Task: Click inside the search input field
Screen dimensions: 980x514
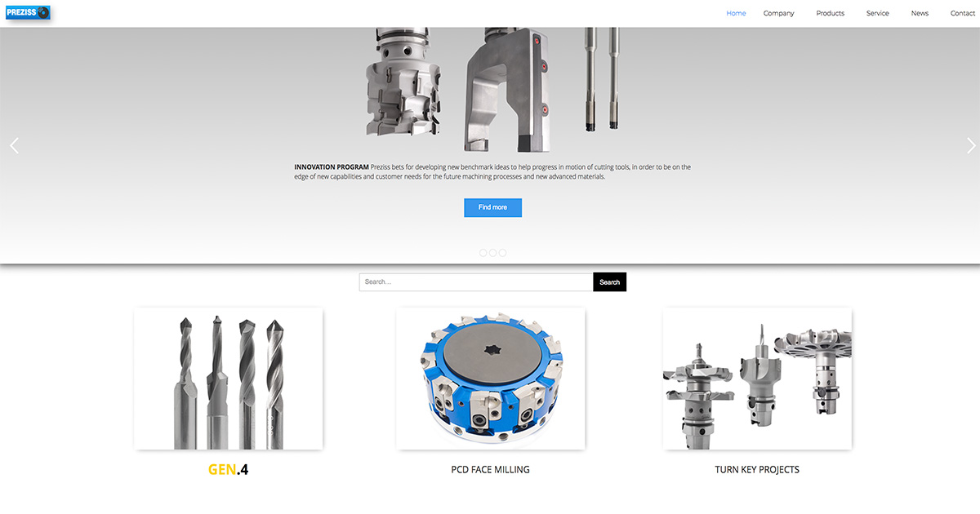Action: pos(475,281)
